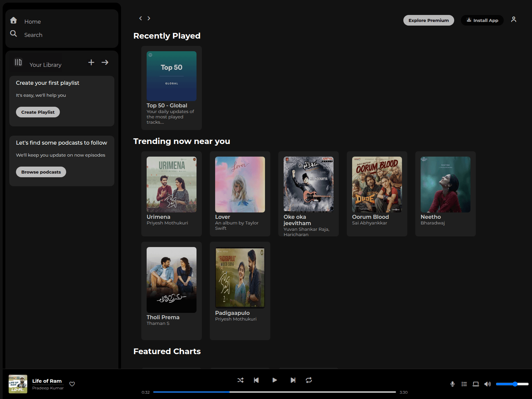Open Oke oka jeevitham cover art
Screen dimensions: 532x399
(x=309, y=185)
